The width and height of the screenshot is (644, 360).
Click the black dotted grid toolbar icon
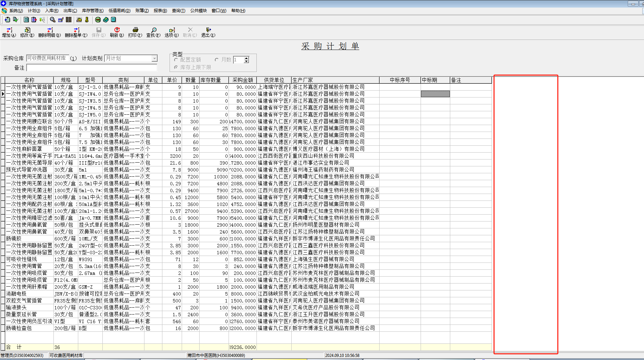[x=69, y=20]
